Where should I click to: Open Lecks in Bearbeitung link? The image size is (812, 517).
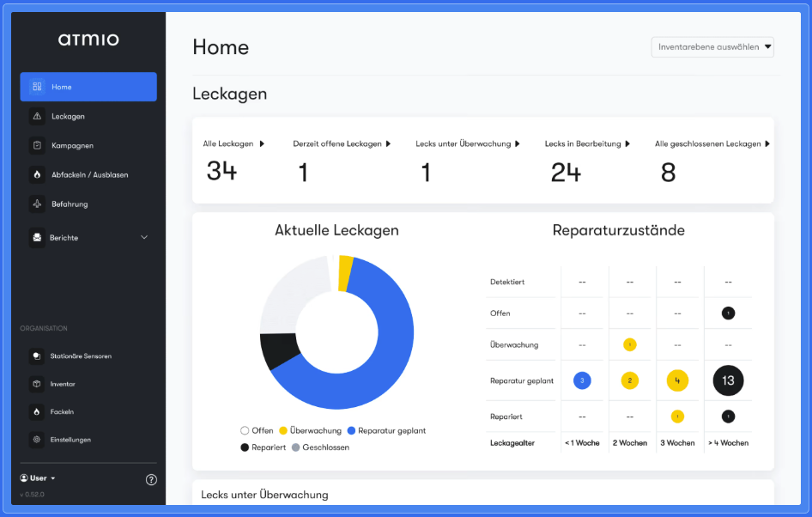(x=587, y=143)
